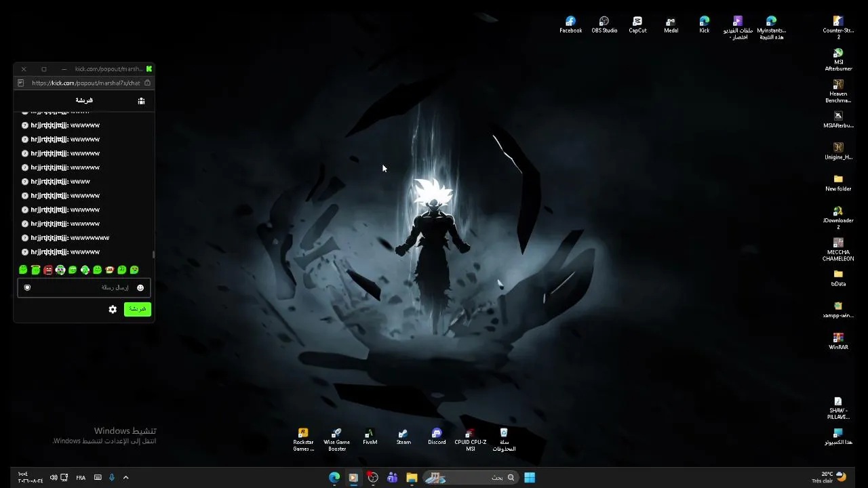Click the chat message input field

point(84,288)
